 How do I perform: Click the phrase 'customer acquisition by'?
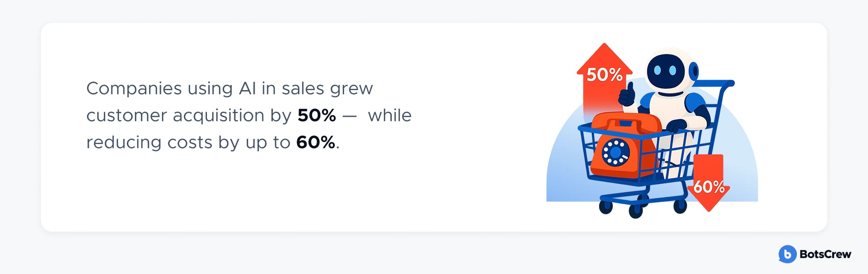point(189,116)
